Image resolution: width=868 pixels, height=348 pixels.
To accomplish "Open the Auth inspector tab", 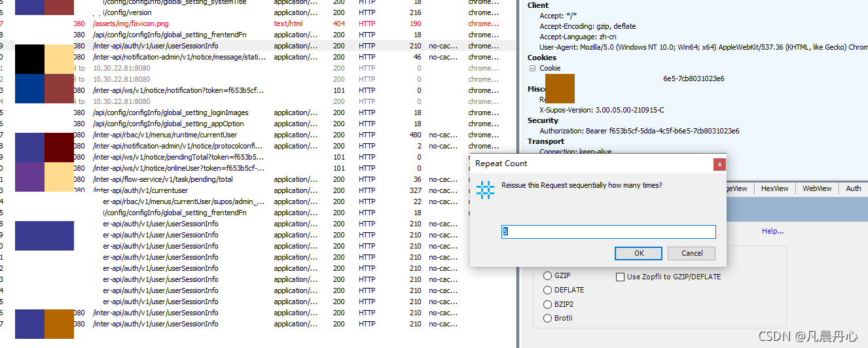I will pos(853,188).
